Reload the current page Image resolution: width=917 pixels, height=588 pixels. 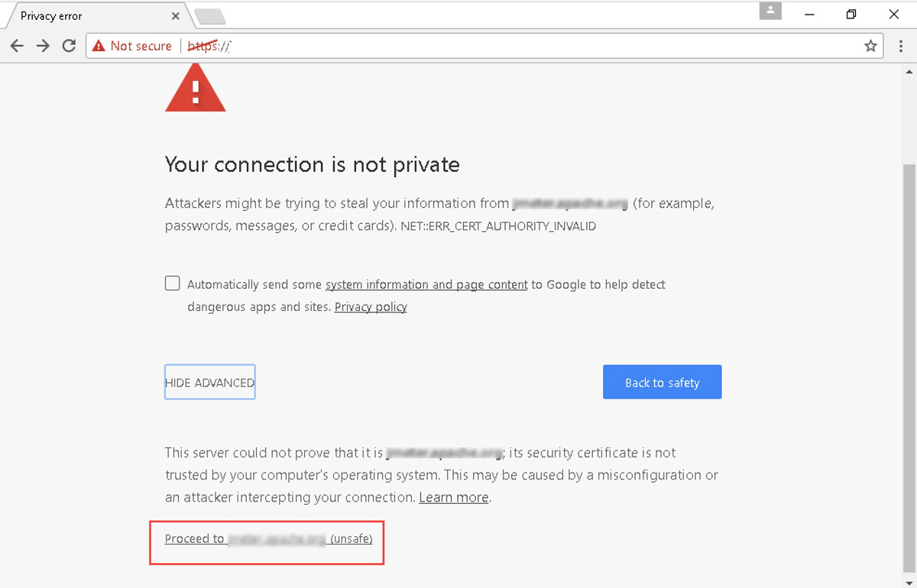click(69, 45)
